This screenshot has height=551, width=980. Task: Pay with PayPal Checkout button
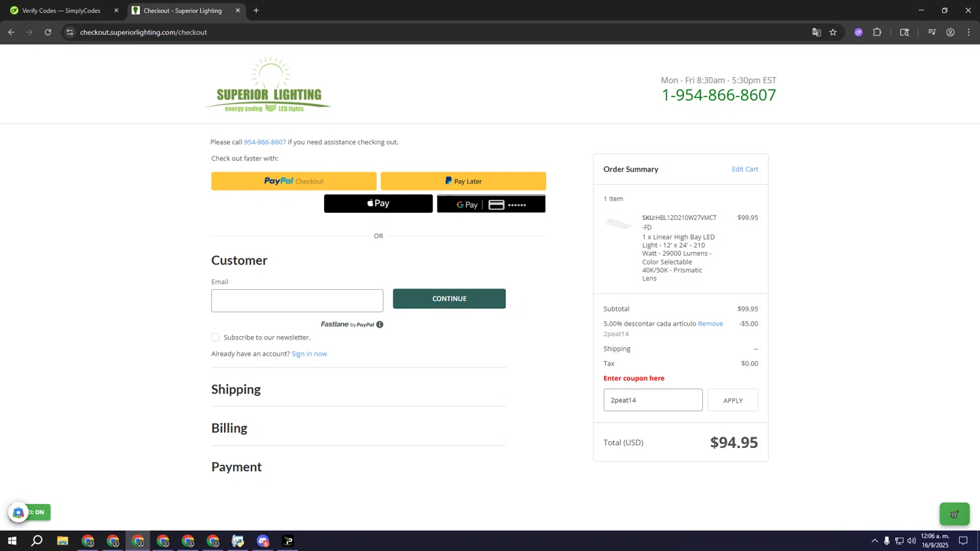[x=293, y=181]
